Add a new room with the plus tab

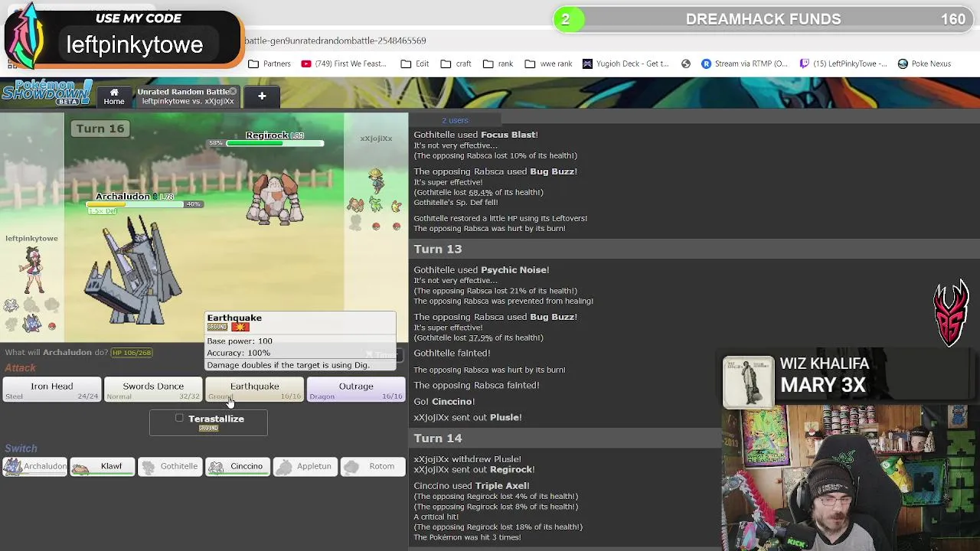[262, 96]
